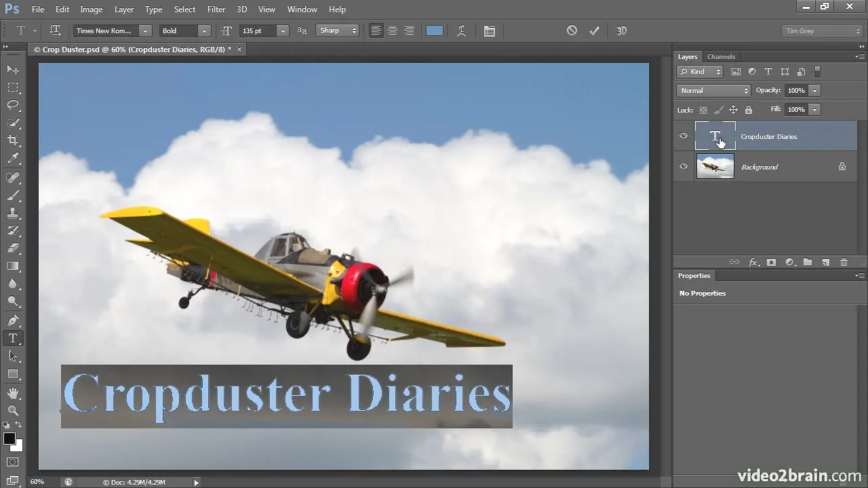Screen dimensions: 868x488
Task: Select the Dodge tool
Action: [x=13, y=302]
